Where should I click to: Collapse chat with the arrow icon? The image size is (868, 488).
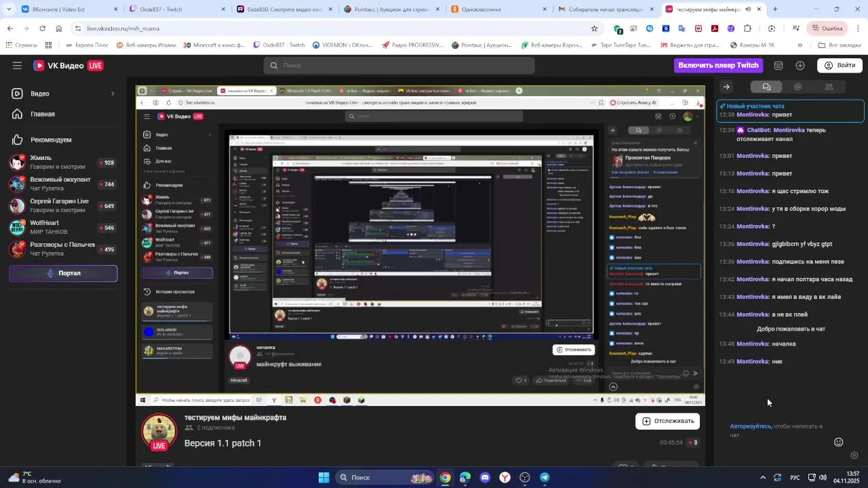pyautogui.click(x=726, y=87)
